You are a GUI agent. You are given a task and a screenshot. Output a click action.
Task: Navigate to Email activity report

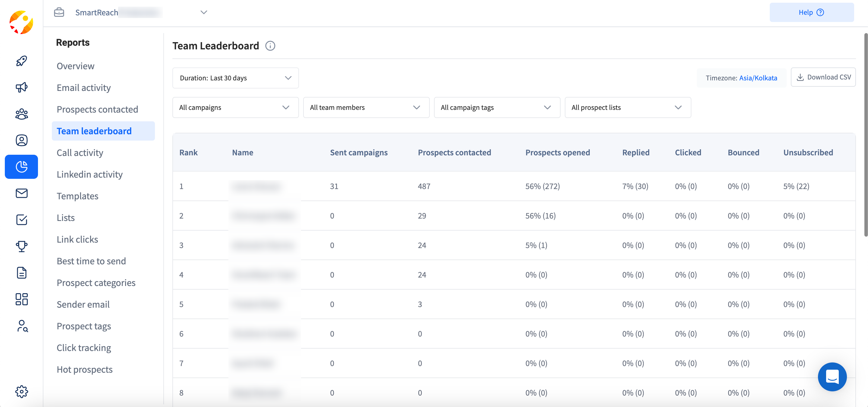[x=83, y=87]
